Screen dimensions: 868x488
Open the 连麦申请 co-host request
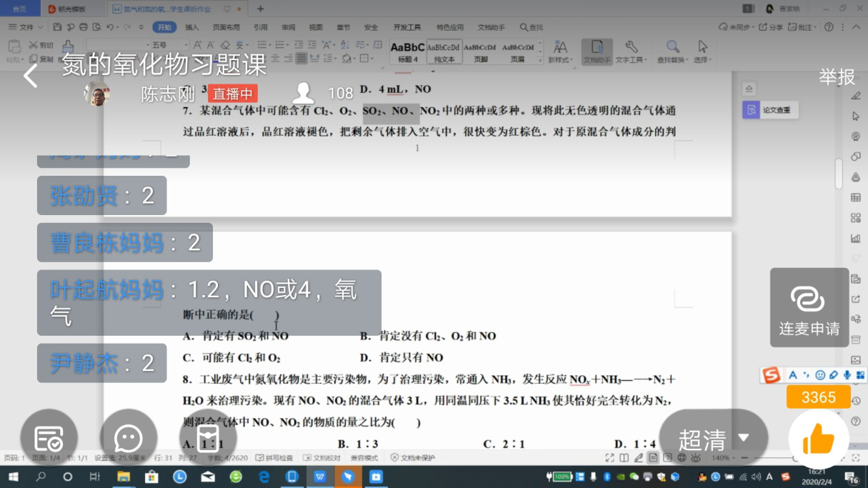[x=809, y=308]
